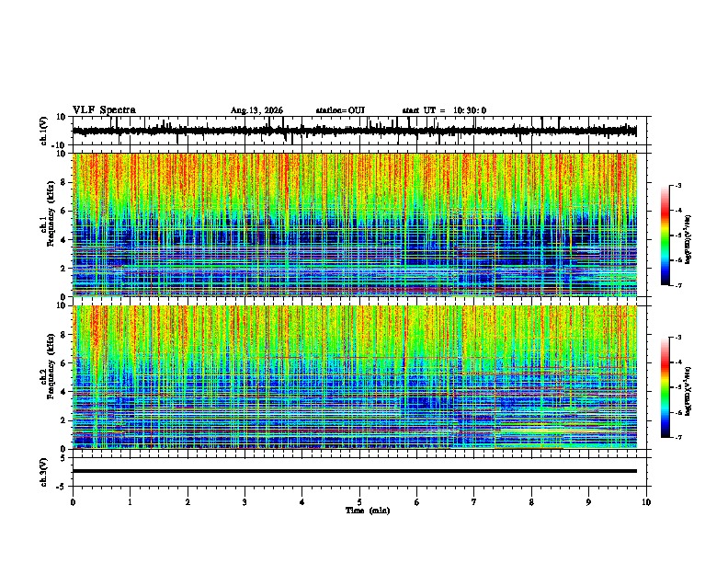Image resolution: width=728 pixels, height=563 pixels.
Task: Click the "Time (min)" axis label
Action: click(368, 511)
